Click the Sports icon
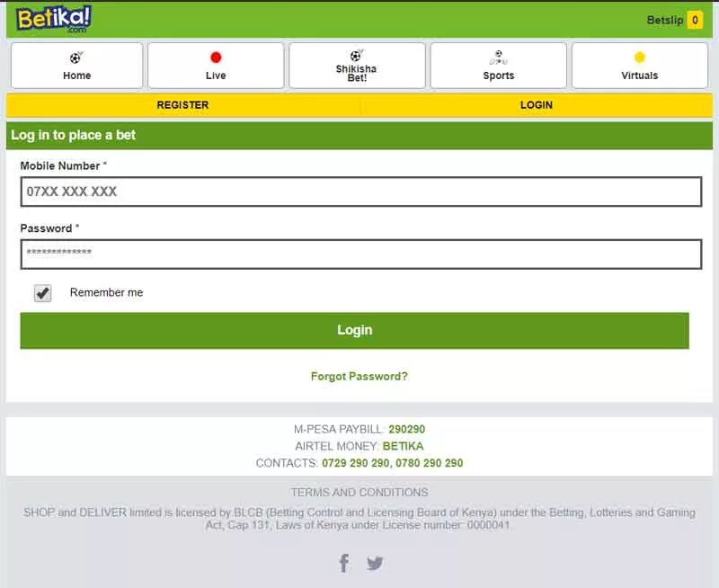The height and width of the screenshot is (588, 719). tap(498, 58)
